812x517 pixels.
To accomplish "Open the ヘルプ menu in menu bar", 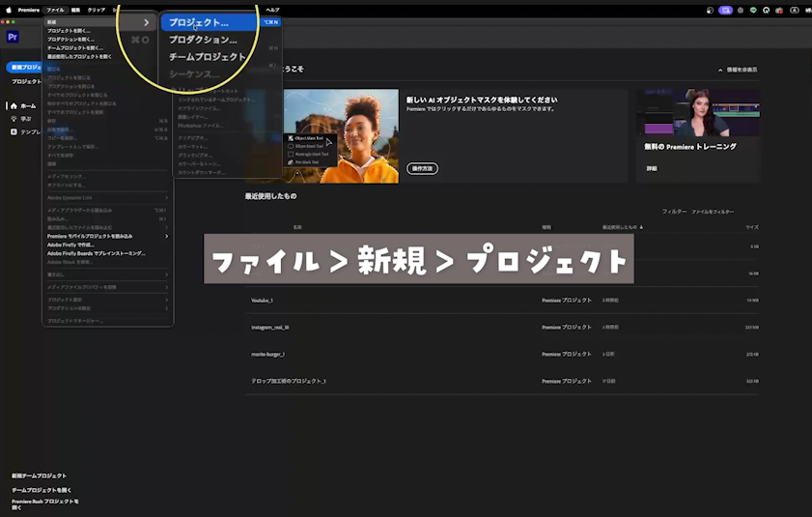I will 272,10.
